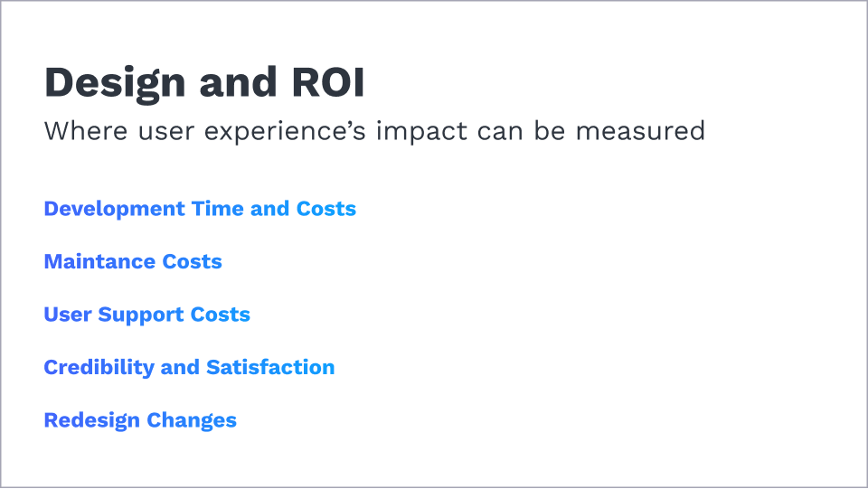Click the word Where in the subtitle
Viewport: 868px width, 489px height.
pos(80,131)
